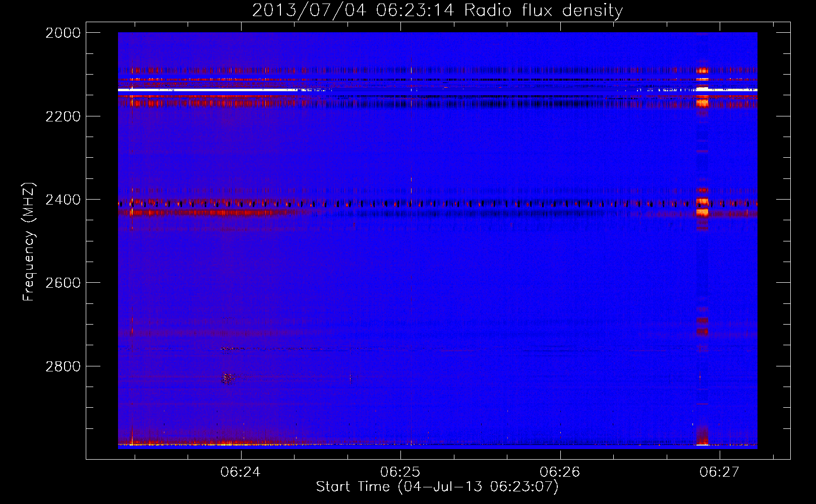Click the 06:26 time tick label

[x=560, y=472]
